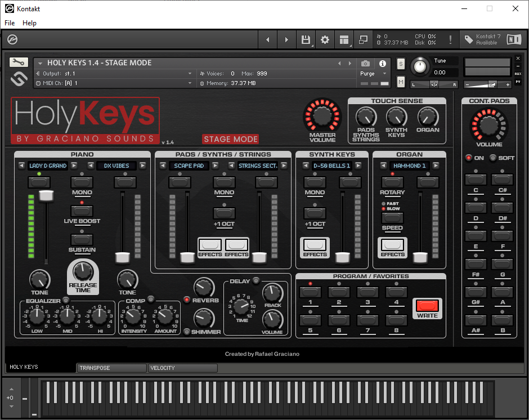Select next sound after DX VIBES
Image resolution: width=529 pixels, height=420 pixels.
(143, 166)
